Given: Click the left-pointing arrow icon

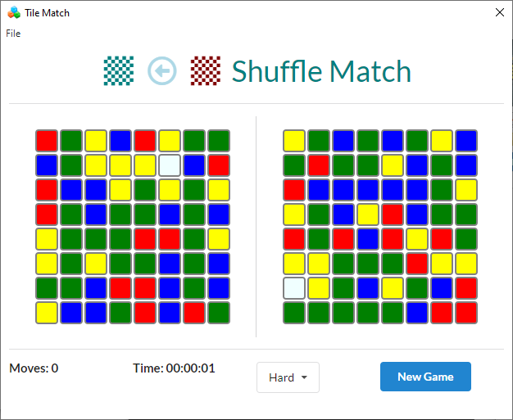Looking at the screenshot, I should click(162, 71).
